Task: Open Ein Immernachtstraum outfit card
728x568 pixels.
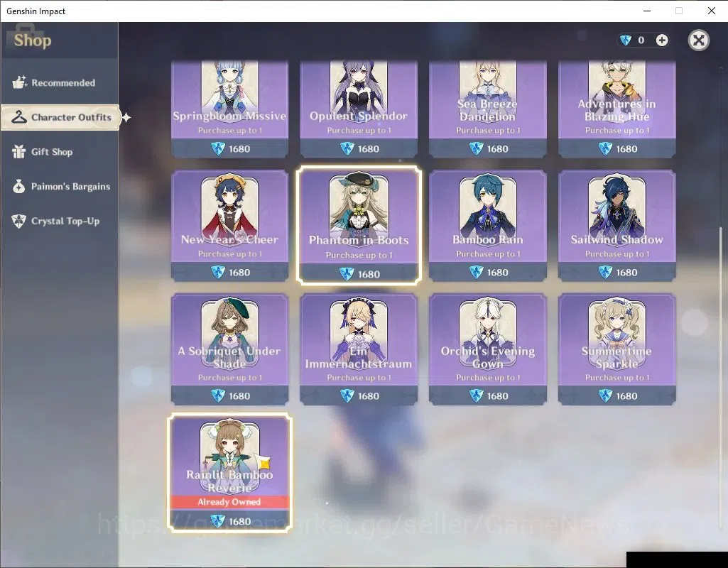Action: tap(359, 349)
